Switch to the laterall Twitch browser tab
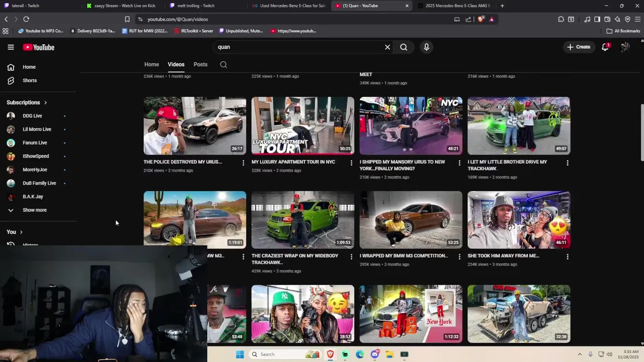 tap(40, 6)
